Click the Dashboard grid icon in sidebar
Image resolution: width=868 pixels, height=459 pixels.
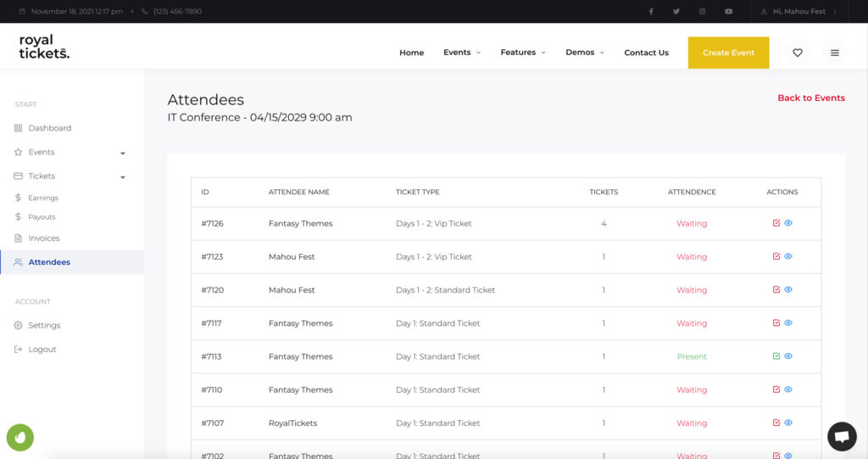coord(19,128)
